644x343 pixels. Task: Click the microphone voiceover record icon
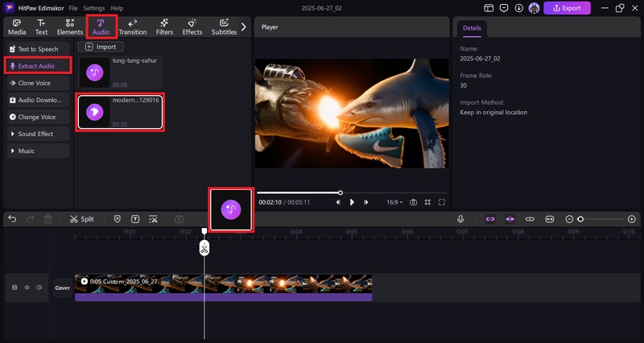(x=460, y=219)
